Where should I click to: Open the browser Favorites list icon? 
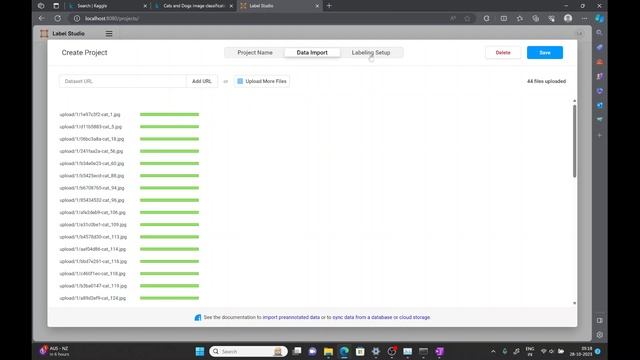520,18
